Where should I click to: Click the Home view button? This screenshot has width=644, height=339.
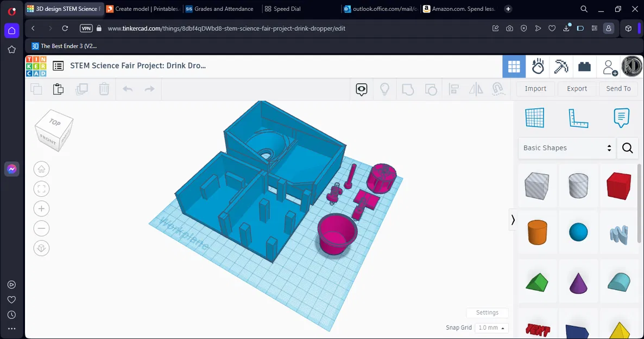coord(41,169)
